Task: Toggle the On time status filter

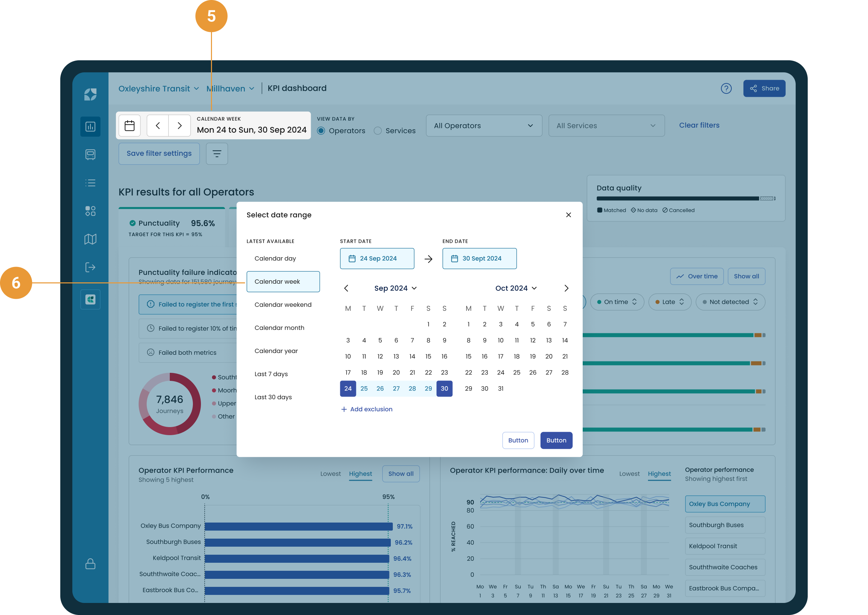Action: (x=617, y=302)
